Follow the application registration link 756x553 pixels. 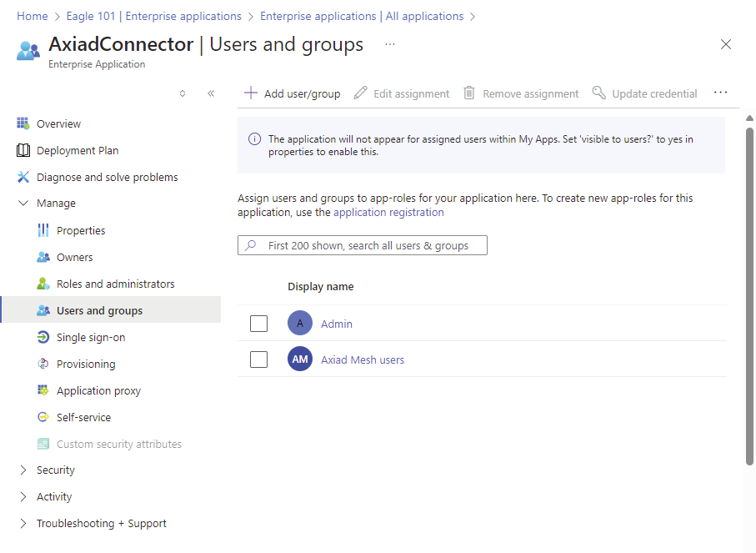point(388,213)
